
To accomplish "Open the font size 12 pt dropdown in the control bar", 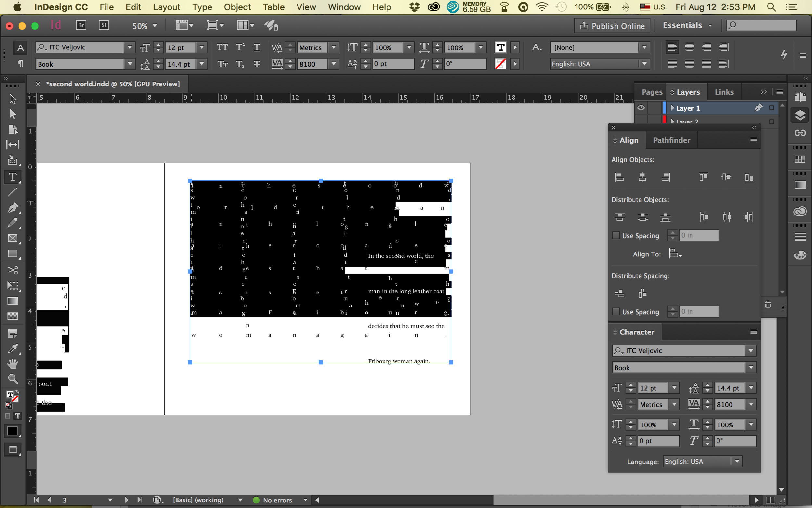I will pyautogui.click(x=202, y=47).
